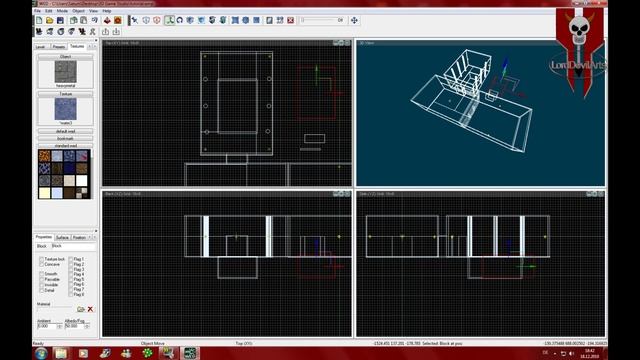Click the Windows Start orb
Viewport: 640px width, 360px height.
coord(41,353)
